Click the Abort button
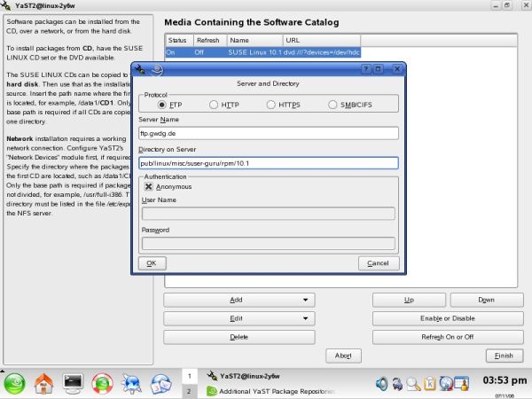The height and width of the screenshot is (399, 532). (343, 356)
